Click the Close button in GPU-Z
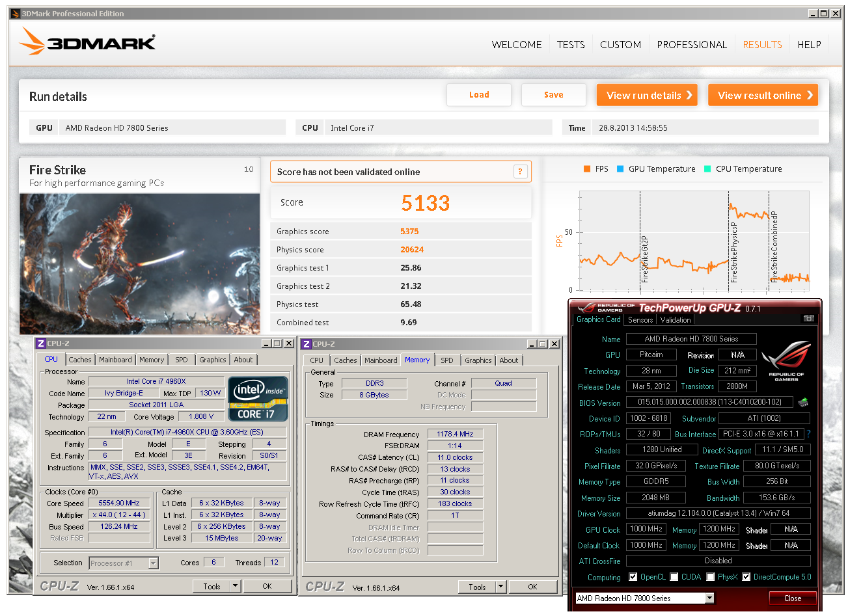This screenshot has width=848, height=616. 793,598
